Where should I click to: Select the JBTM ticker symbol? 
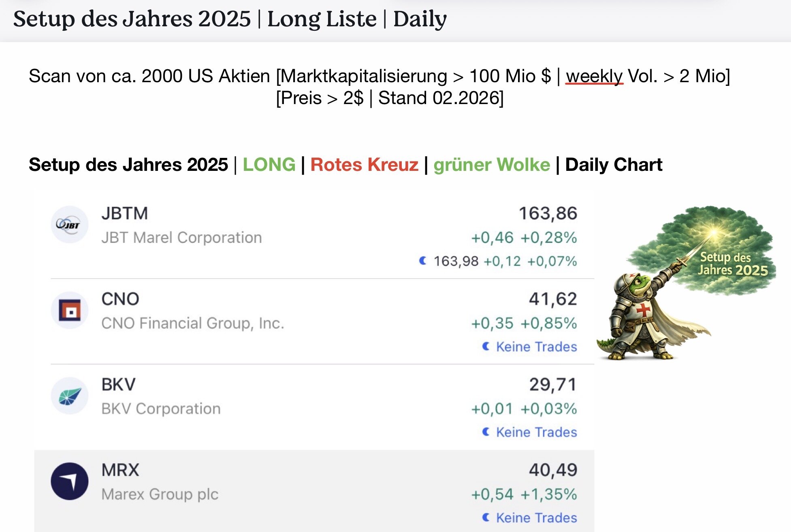click(x=125, y=213)
